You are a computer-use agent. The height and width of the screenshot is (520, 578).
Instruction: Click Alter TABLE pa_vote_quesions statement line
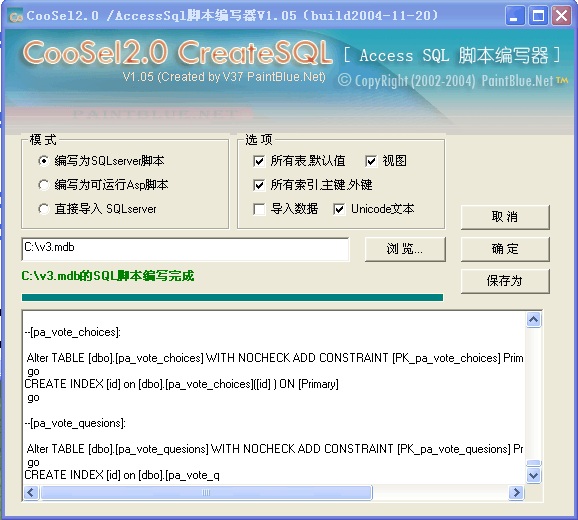coord(275,449)
